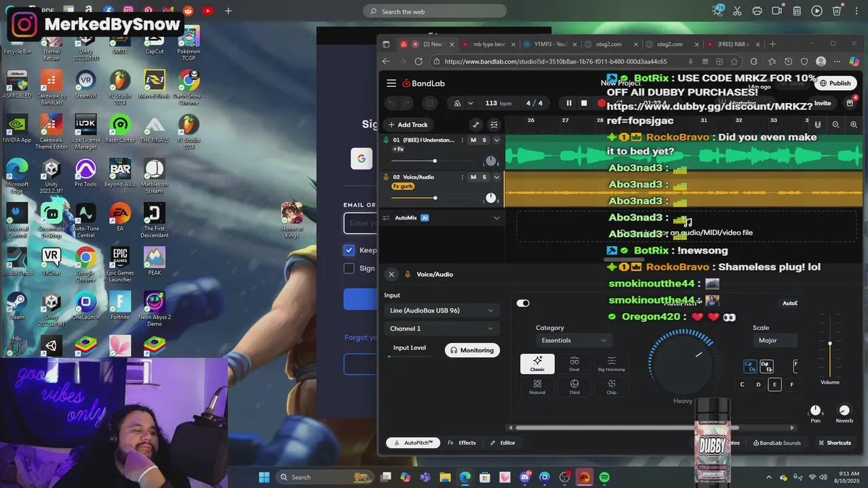The width and height of the screenshot is (868, 488).
Task: Click track 01 pan knob
Action: [x=490, y=161]
